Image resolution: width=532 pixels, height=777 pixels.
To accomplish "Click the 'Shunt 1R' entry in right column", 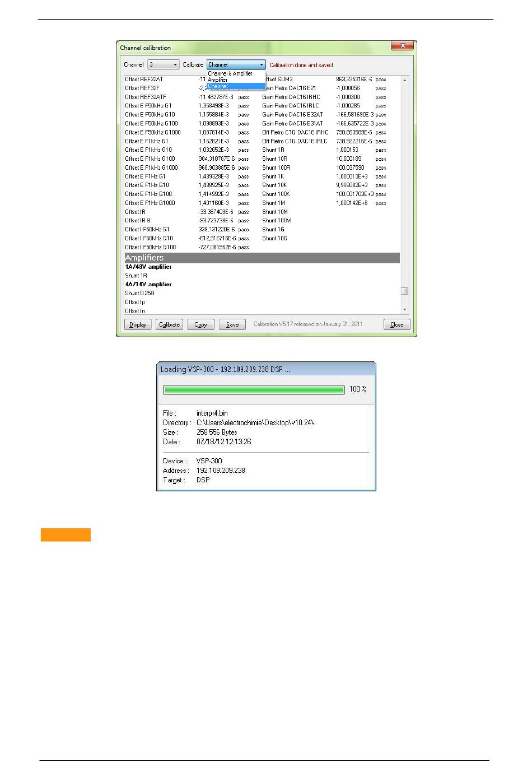I will (273, 150).
